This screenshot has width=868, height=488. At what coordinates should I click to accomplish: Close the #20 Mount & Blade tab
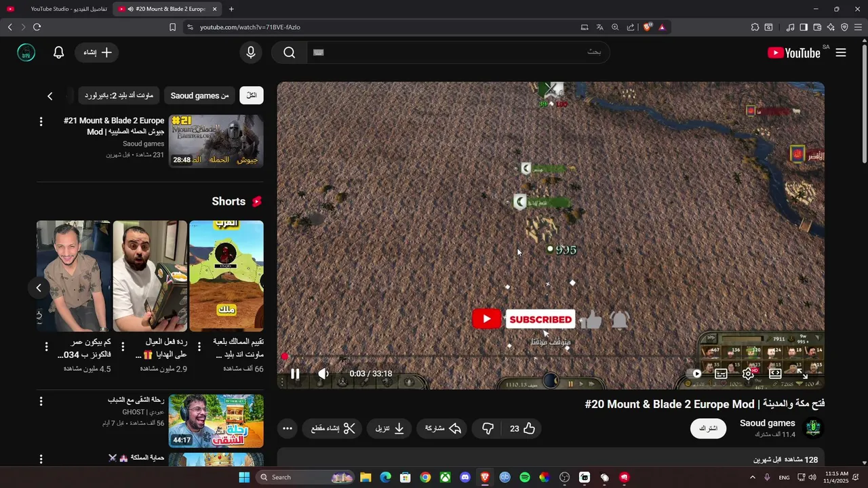tap(215, 9)
